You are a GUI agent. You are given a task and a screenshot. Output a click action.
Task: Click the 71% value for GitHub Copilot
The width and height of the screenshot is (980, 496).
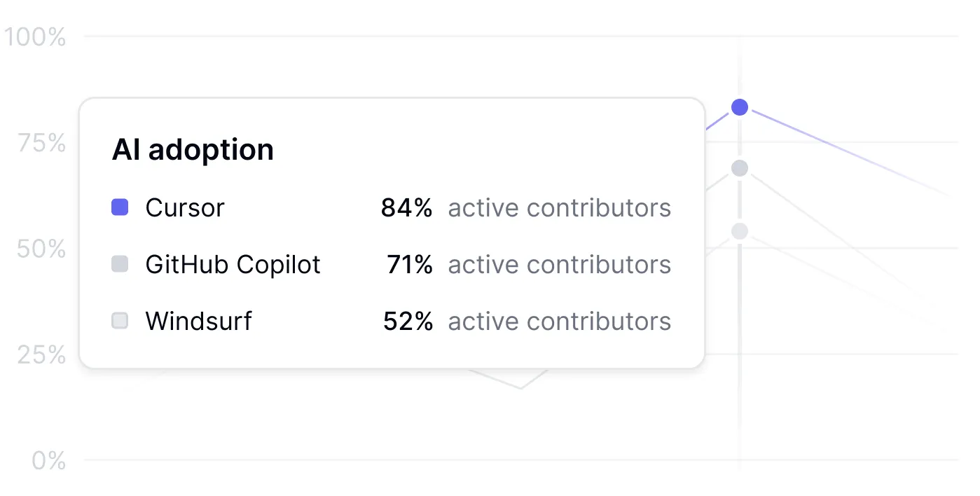[x=409, y=264]
